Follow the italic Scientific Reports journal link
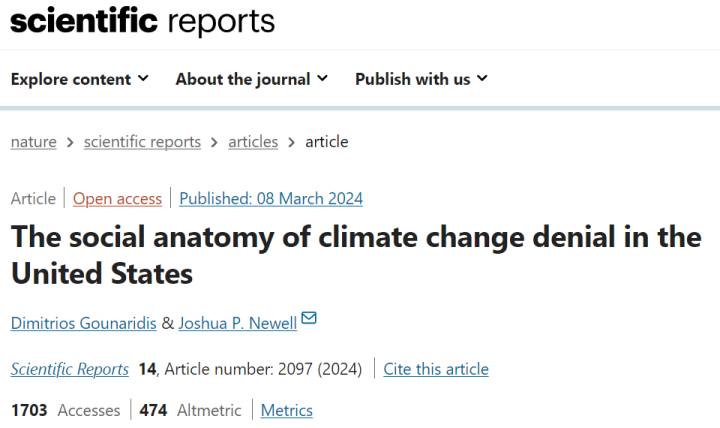The height and width of the screenshot is (428, 720). click(70, 369)
